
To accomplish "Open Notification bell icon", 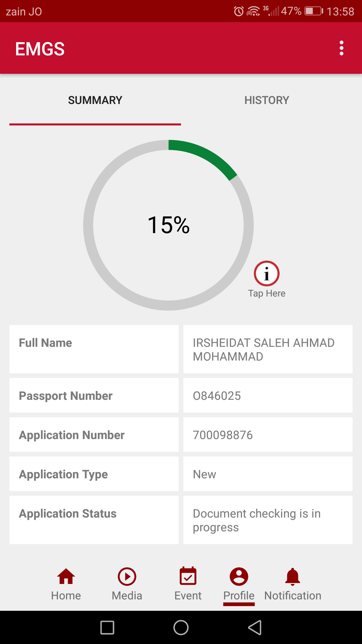I will pyautogui.click(x=293, y=577).
